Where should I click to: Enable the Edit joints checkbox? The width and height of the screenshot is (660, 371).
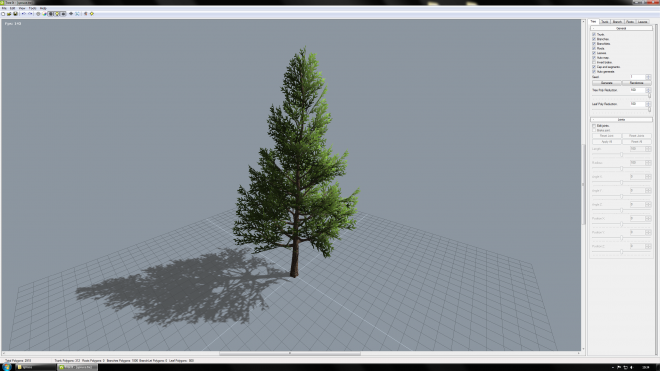[594, 125]
